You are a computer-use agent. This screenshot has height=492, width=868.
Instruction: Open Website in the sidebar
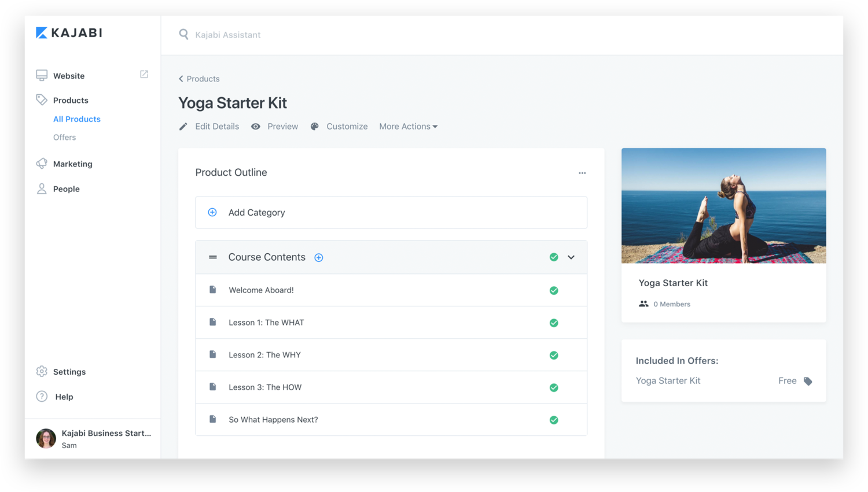tap(69, 76)
